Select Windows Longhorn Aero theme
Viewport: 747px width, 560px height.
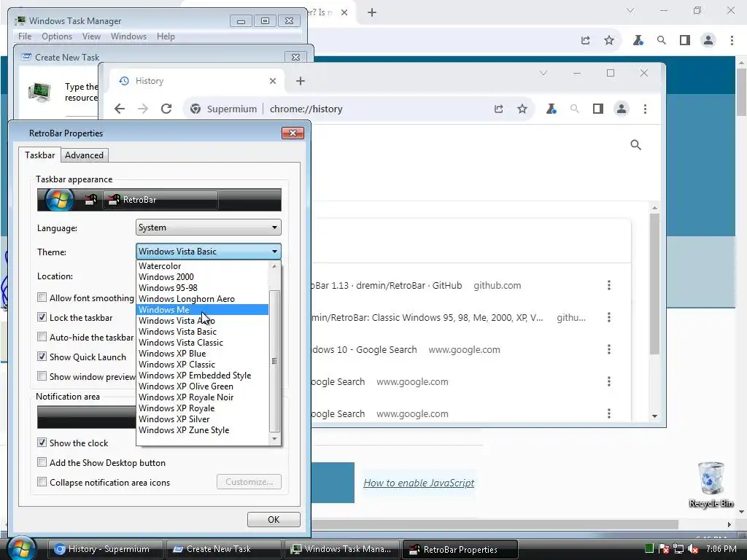tap(203, 298)
